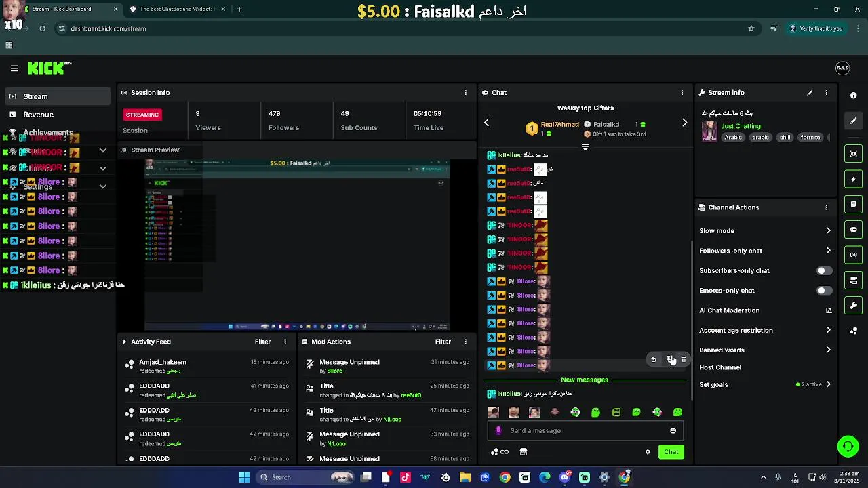Toggle Emotes-only chat switch
Image resolution: width=868 pixels, height=488 pixels.
click(824, 291)
